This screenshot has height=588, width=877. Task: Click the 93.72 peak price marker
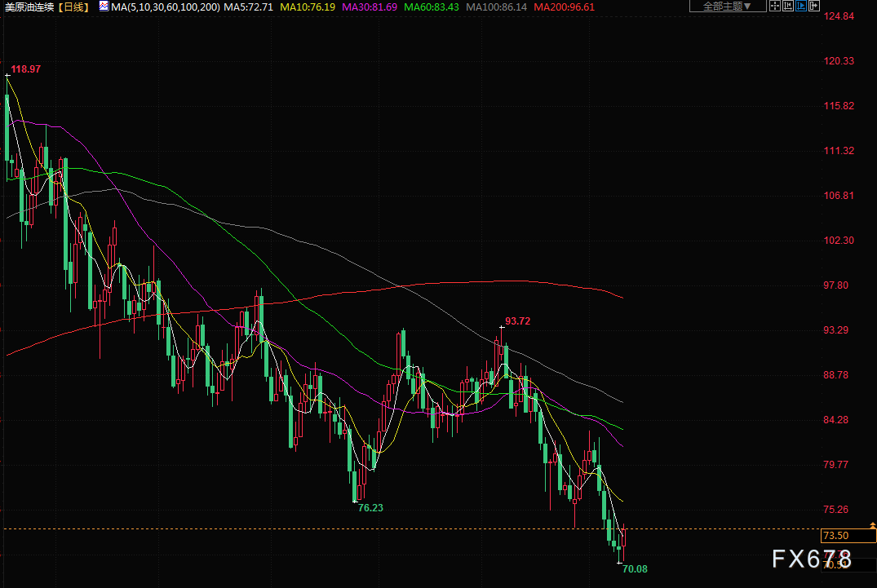point(517,321)
